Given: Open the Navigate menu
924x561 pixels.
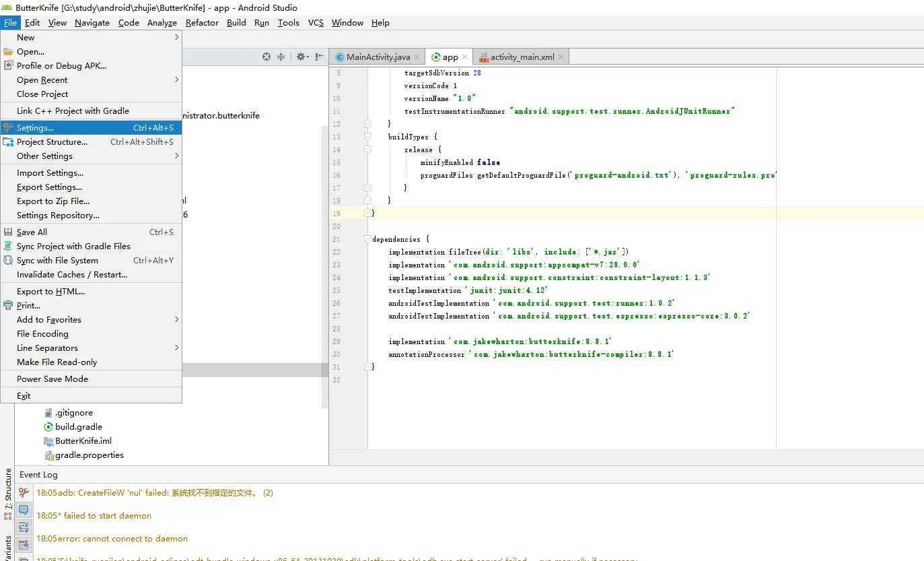Looking at the screenshot, I should (92, 22).
